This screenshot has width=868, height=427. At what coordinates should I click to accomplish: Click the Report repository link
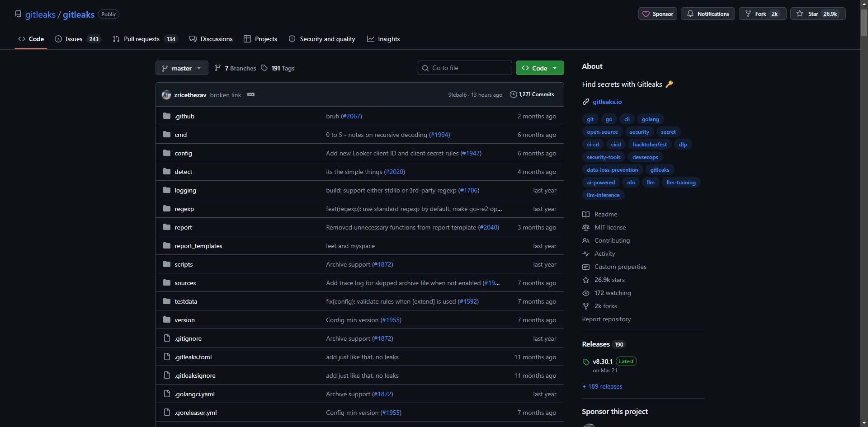[606, 319]
